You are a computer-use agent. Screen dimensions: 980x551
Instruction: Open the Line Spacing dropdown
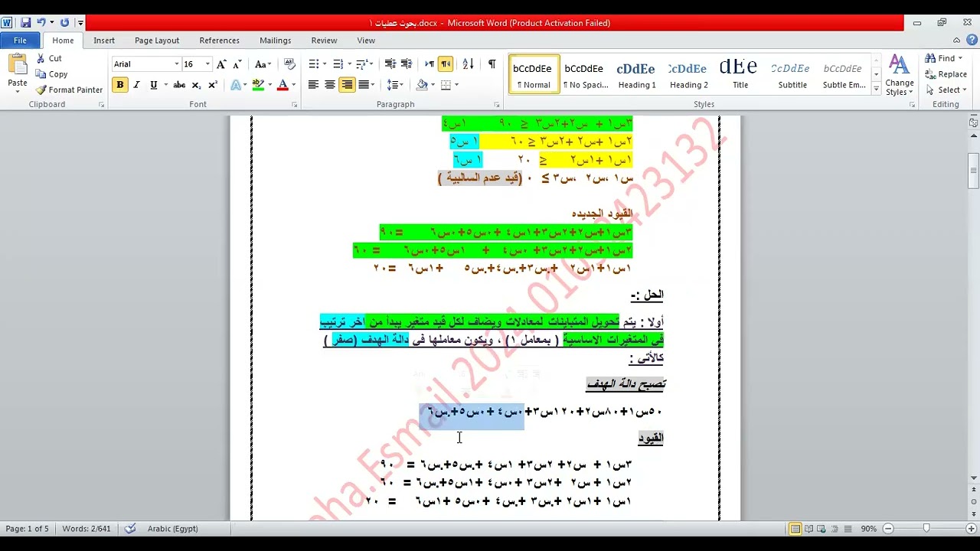pyautogui.click(x=394, y=85)
